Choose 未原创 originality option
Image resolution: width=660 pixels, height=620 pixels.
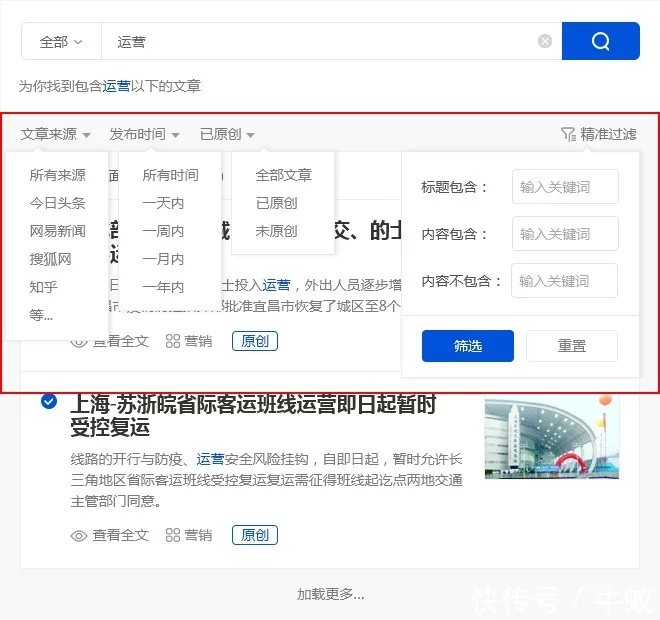coord(277,231)
